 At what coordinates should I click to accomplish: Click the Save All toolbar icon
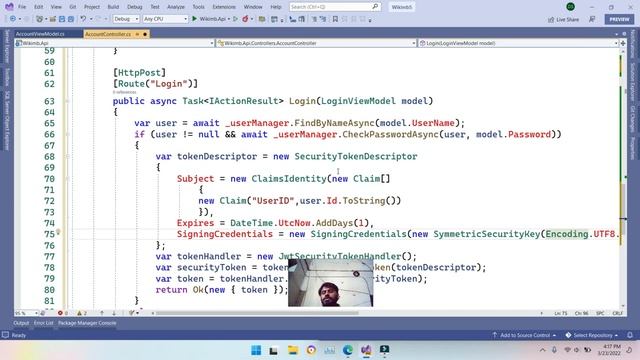(71, 19)
